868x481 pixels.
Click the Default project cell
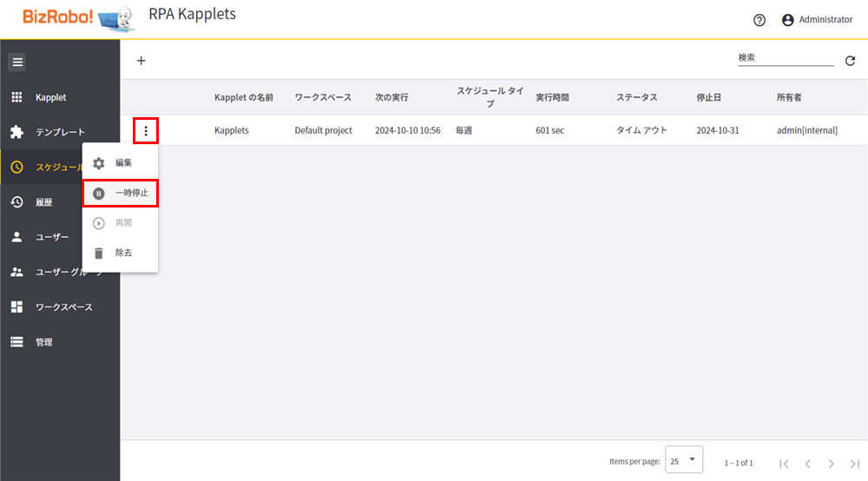(x=323, y=130)
